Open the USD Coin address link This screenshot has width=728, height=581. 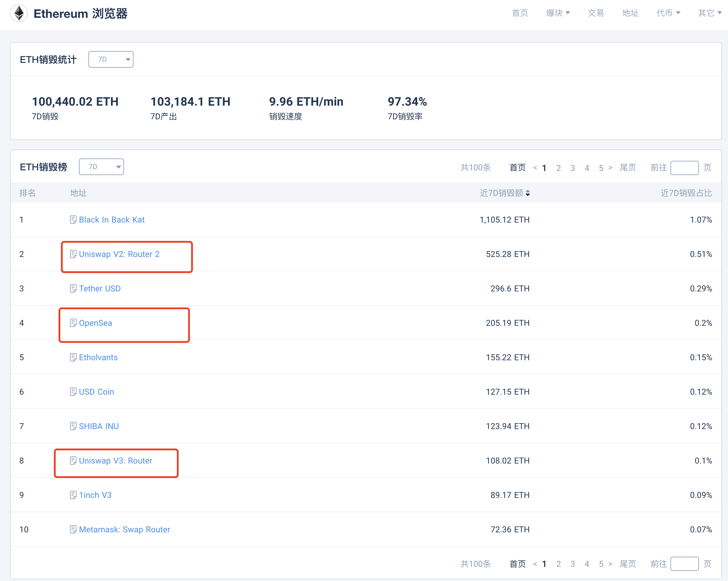pyautogui.click(x=97, y=392)
